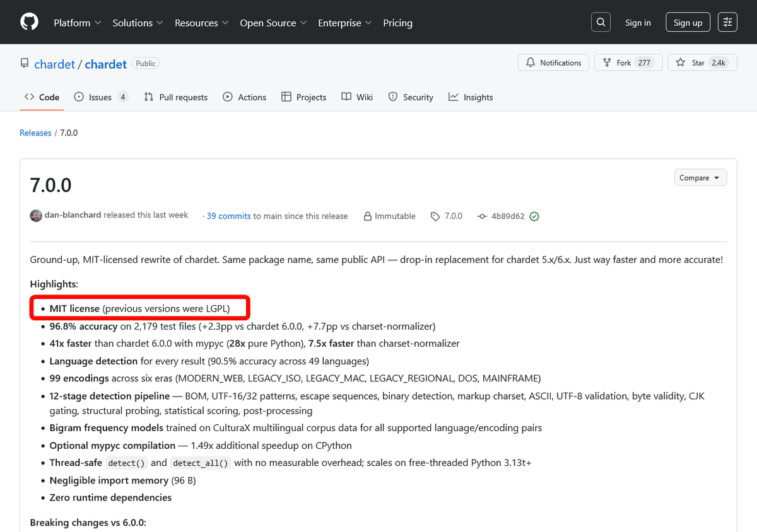Open the search magnifier icon
This screenshot has height=532, width=757.
pyautogui.click(x=601, y=22)
